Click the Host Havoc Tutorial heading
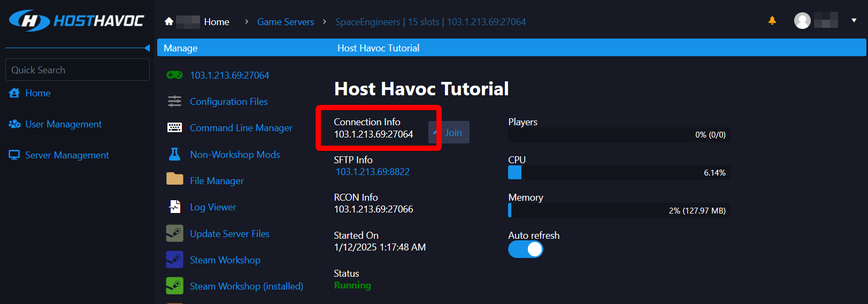Image resolution: width=868 pixels, height=304 pixels. [x=421, y=89]
